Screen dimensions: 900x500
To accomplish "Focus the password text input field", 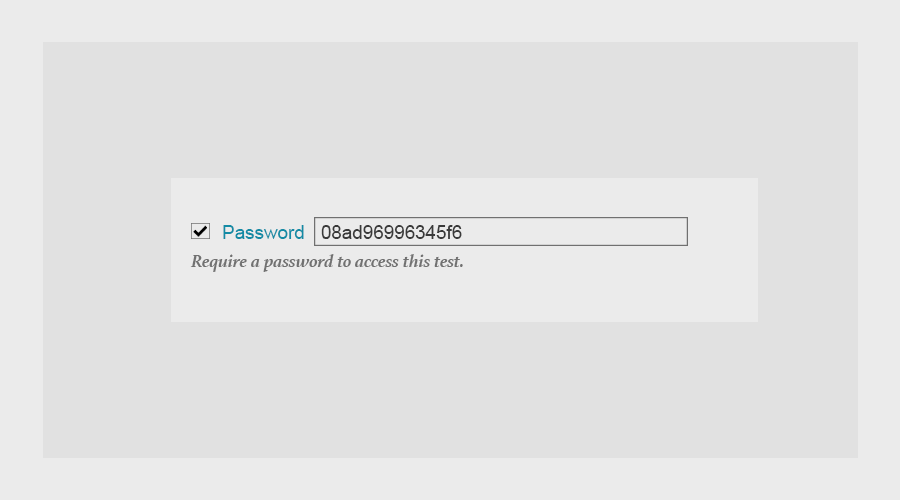I will [501, 231].
